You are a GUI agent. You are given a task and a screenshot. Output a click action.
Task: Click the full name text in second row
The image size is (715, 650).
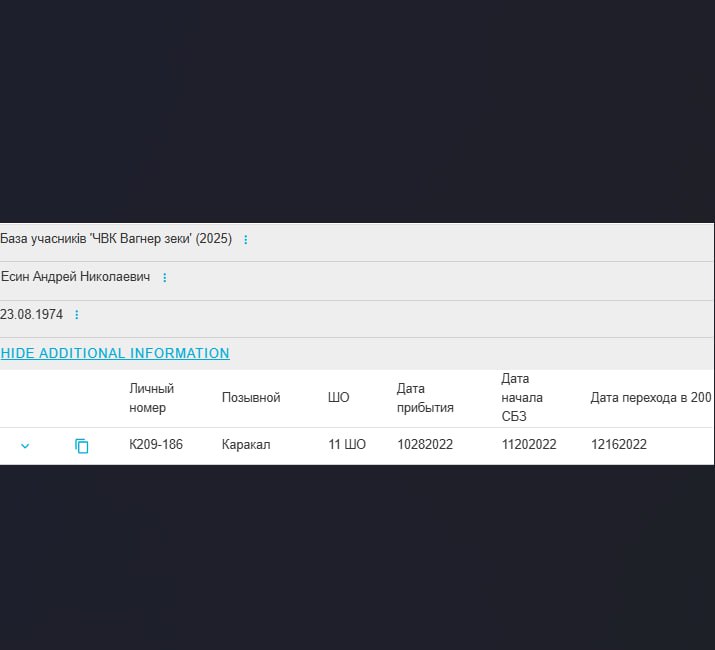75,277
